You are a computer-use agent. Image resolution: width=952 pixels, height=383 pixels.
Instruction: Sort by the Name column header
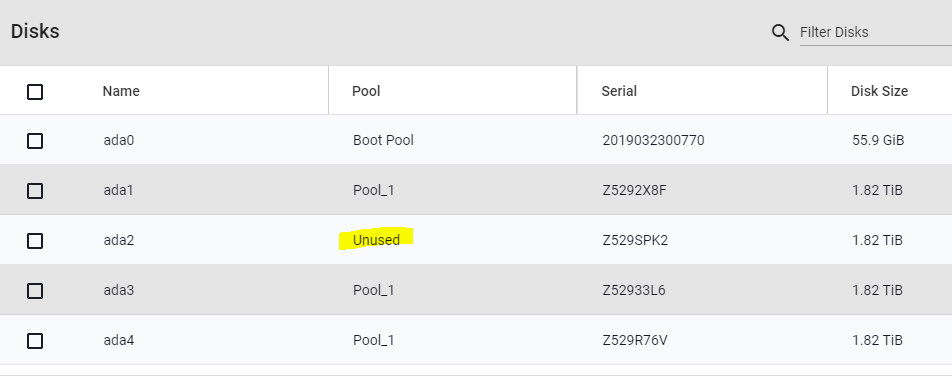pyautogui.click(x=121, y=91)
